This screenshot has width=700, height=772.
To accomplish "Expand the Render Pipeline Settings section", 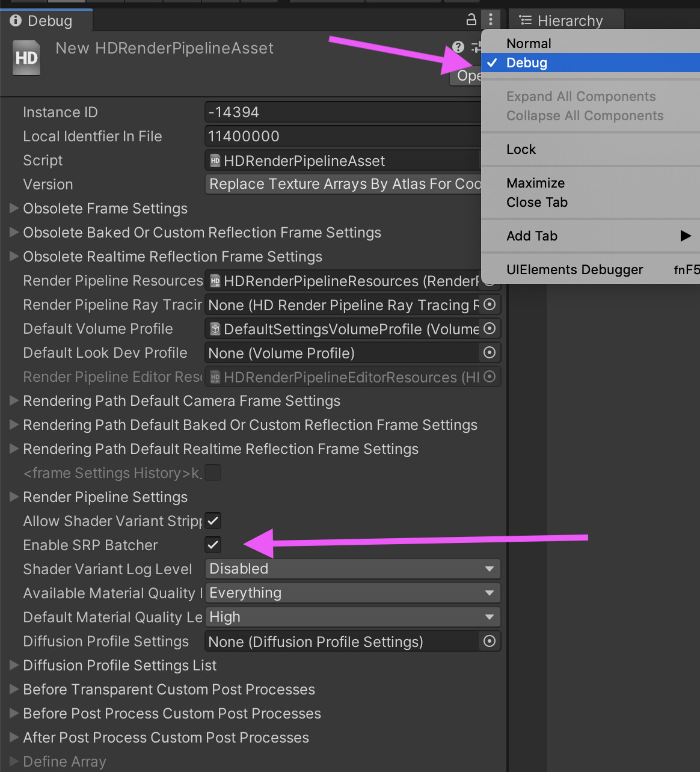I will click(x=13, y=497).
